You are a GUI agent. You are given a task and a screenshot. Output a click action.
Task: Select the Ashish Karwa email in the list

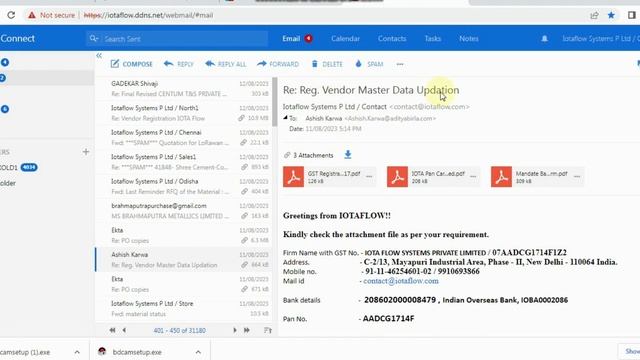pyautogui.click(x=185, y=260)
